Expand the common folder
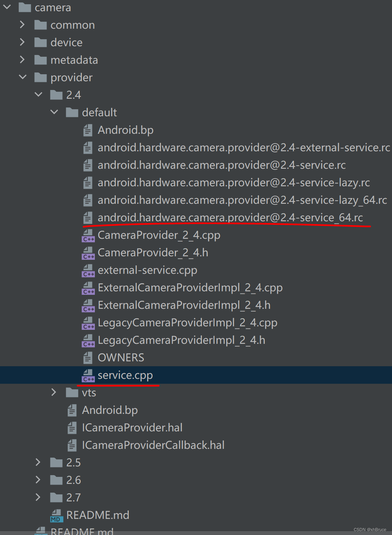 pyautogui.click(x=22, y=25)
